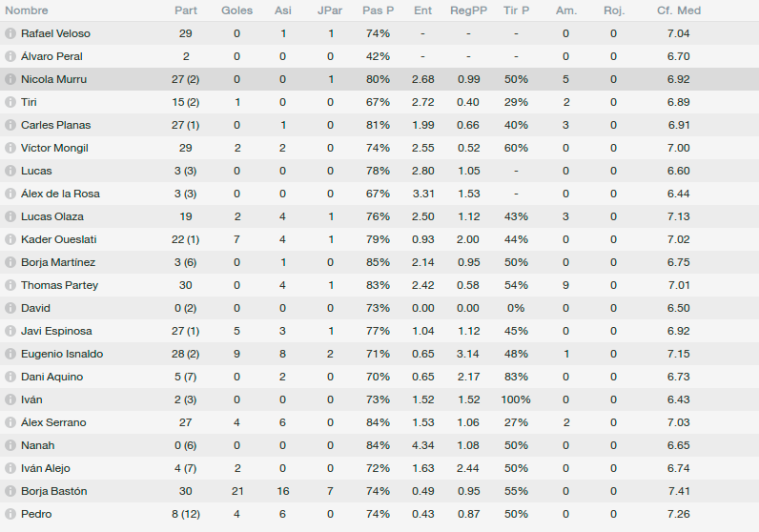759x532 pixels.
Task: Open the info icon for Kader Oueslati
Action: (10, 239)
